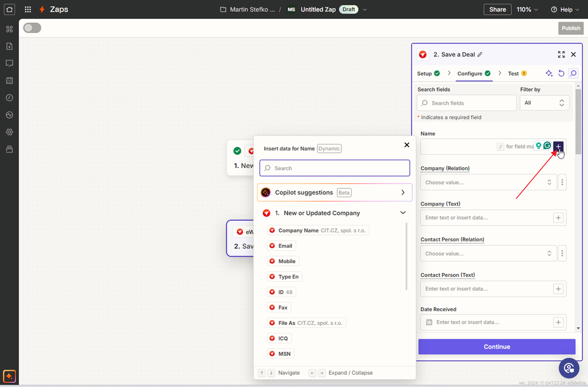This screenshot has height=387, width=588.
Task: Switch to the Setup tab
Action: pos(428,73)
